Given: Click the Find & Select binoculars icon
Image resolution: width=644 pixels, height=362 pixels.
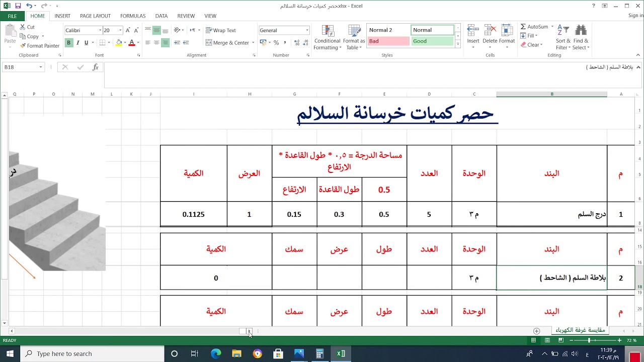Looking at the screenshot, I should pos(581,31).
